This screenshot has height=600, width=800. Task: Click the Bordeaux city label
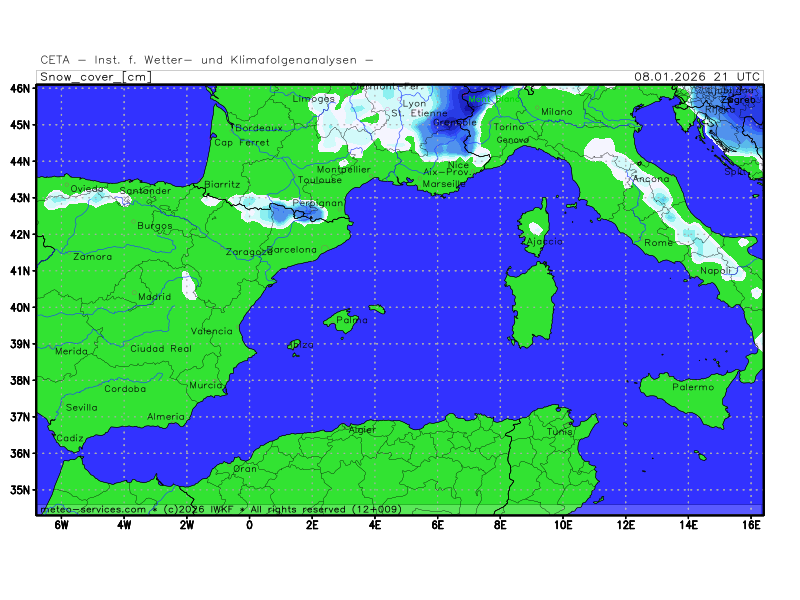(259, 128)
